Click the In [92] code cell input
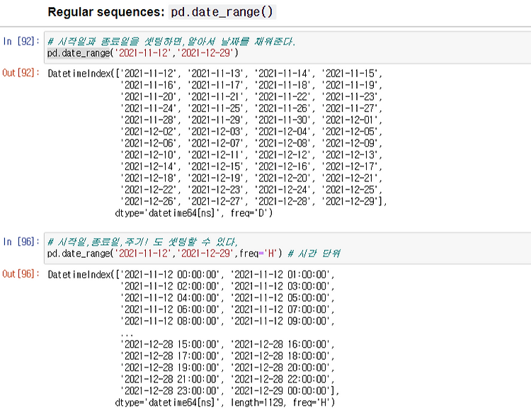 pos(287,47)
